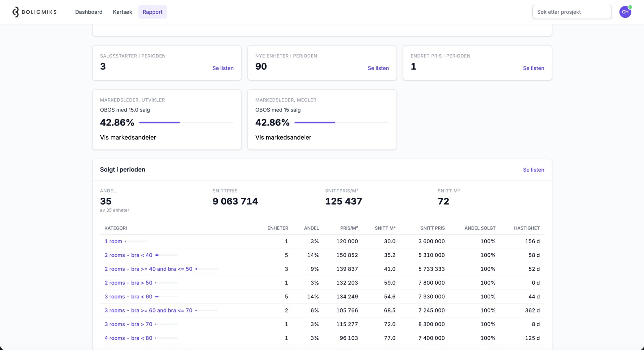Open the '1 room' category
The height and width of the screenshot is (350, 644).
(113, 241)
